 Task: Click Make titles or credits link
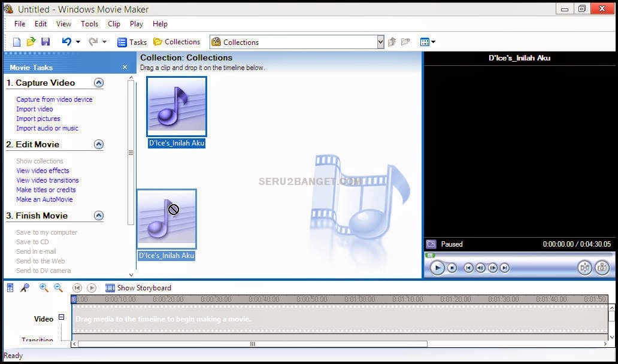coord(46,190)
